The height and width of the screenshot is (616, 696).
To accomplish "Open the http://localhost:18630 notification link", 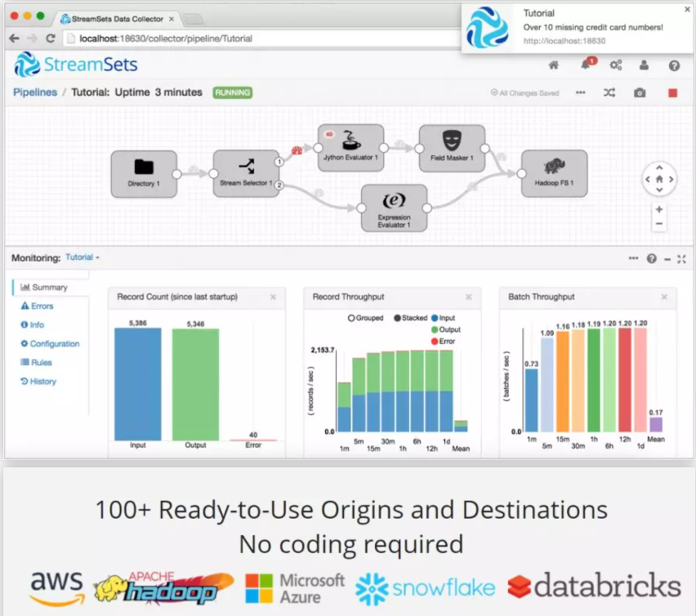I will point(564,41).
